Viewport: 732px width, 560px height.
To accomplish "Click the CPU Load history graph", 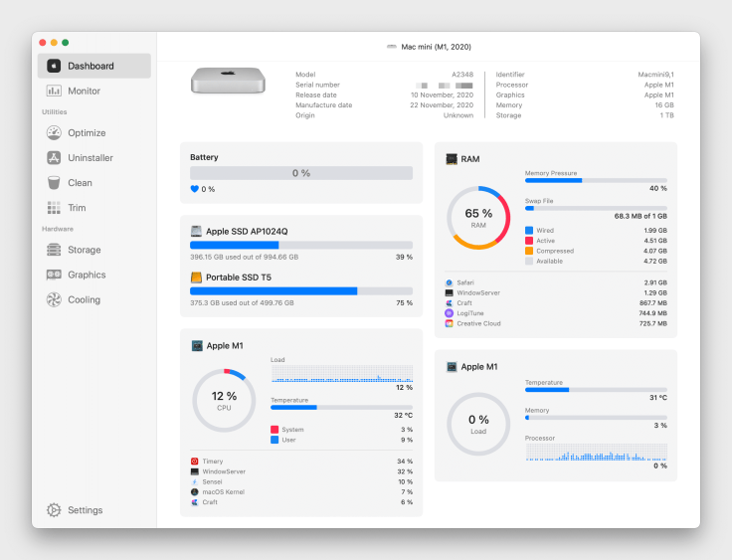I will tap(342, 374).
